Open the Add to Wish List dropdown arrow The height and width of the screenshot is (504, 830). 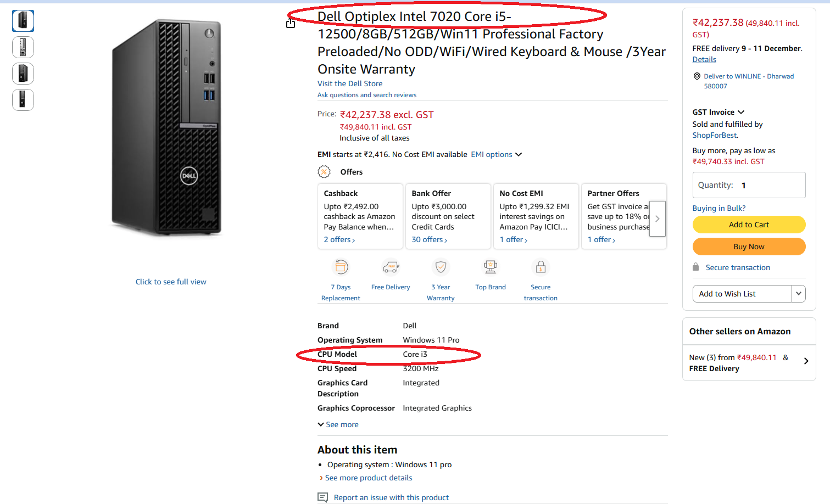pyautogui.click(x=798, y=293)
